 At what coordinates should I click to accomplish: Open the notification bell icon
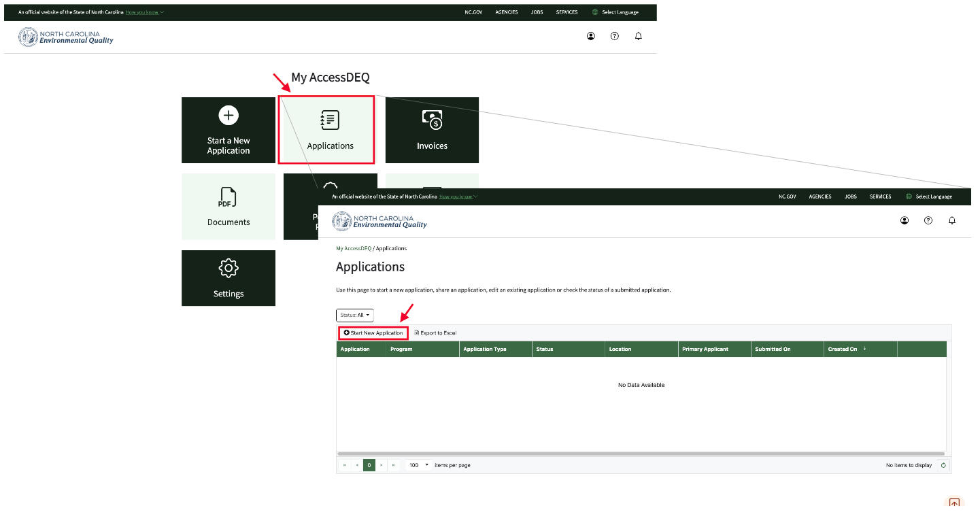tap(638, 35)
